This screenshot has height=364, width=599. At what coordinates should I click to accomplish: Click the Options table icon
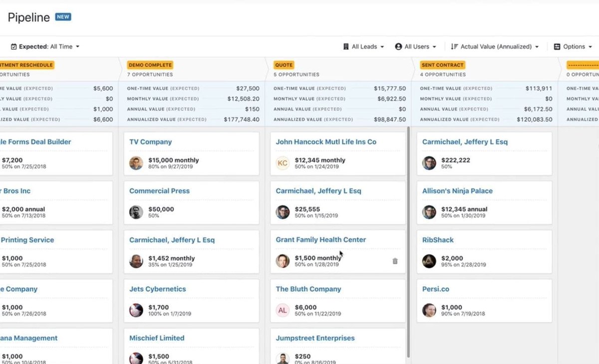pos(557,46)
